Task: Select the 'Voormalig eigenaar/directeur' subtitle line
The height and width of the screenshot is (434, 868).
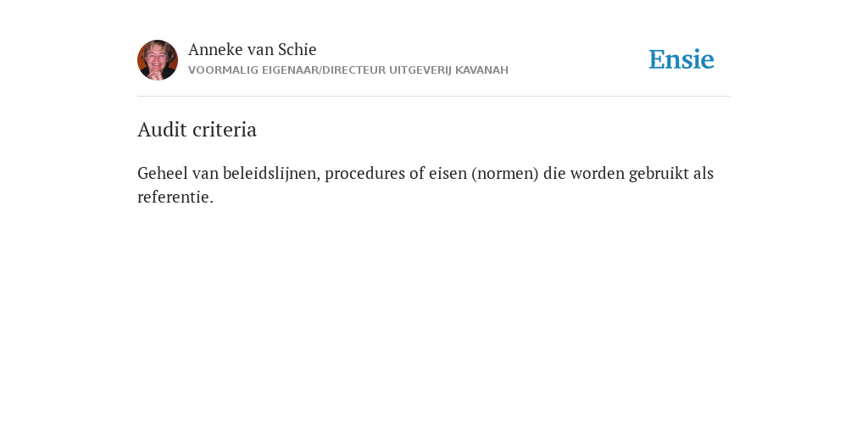Action: 348,70
